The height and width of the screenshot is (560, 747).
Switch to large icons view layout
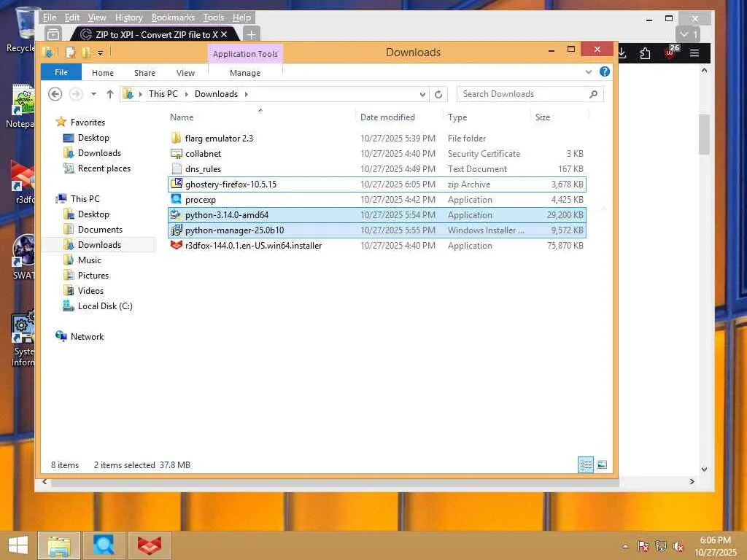click(602, 464)
